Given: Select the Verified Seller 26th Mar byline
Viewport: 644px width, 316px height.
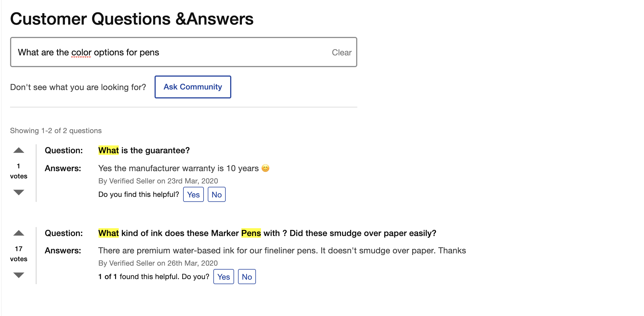Looking at the screenshot, I should point(158,263).
